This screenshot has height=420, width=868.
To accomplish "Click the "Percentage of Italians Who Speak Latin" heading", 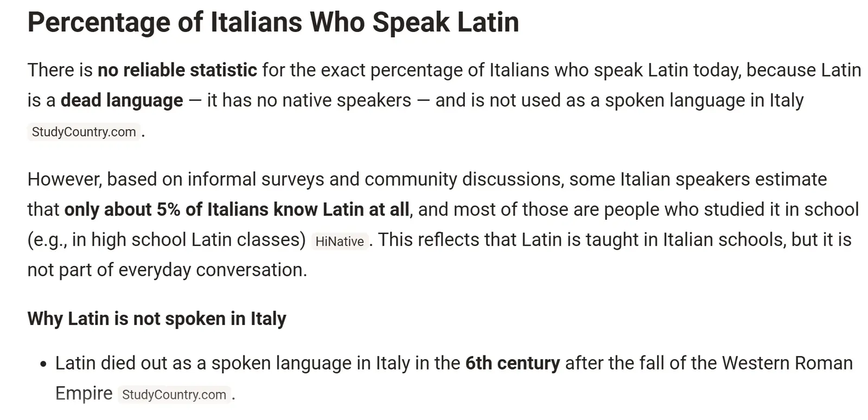I will [273, 22].
